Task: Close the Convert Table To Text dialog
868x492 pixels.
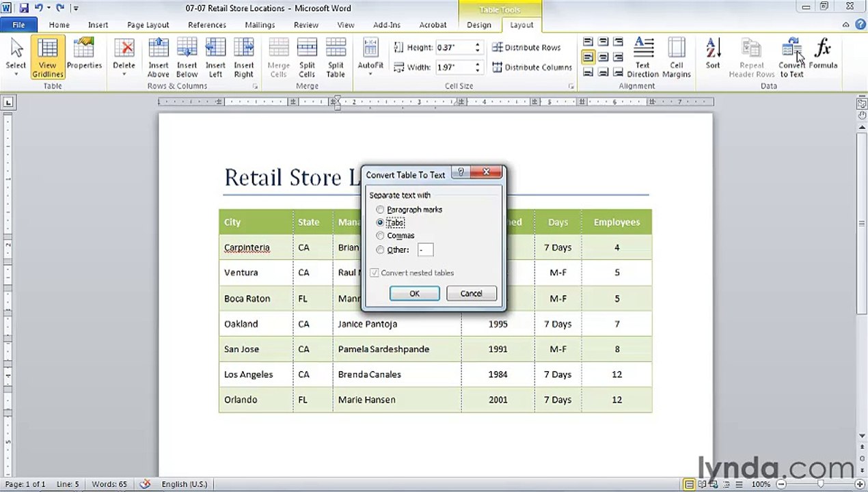Action: [486, 173]
